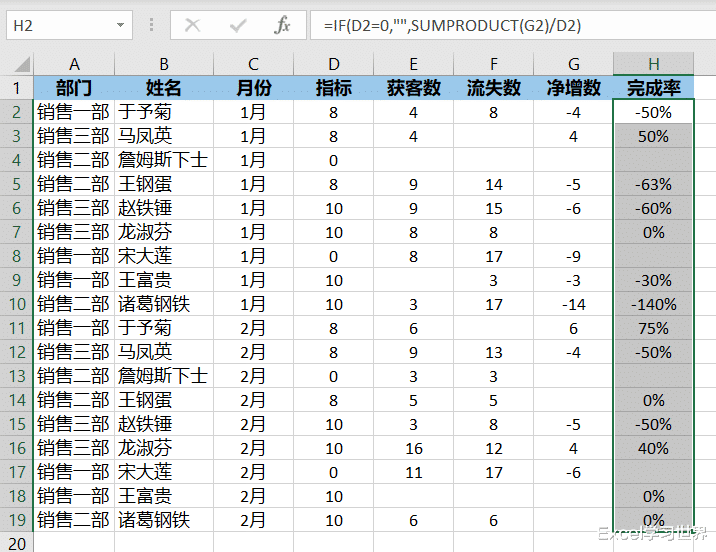Select row 5 header
Screen dimensions: 716x552
(x=16, y=184)
